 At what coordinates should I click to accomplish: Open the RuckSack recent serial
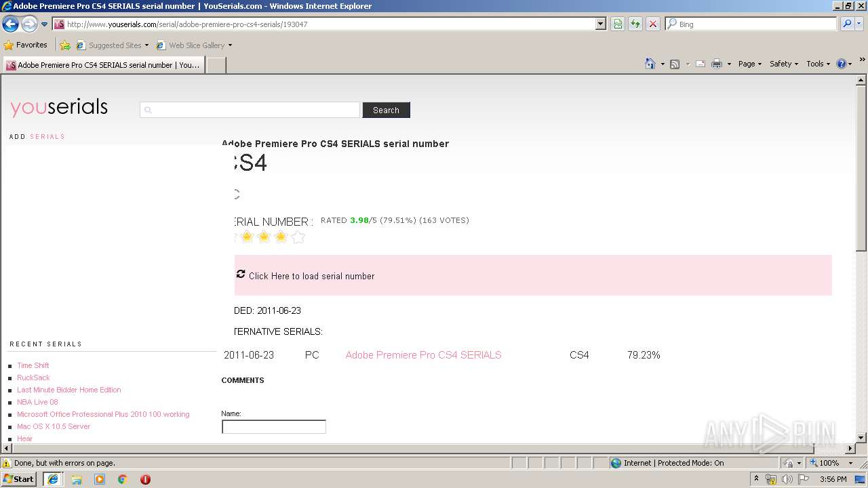[x=33, y=378]
